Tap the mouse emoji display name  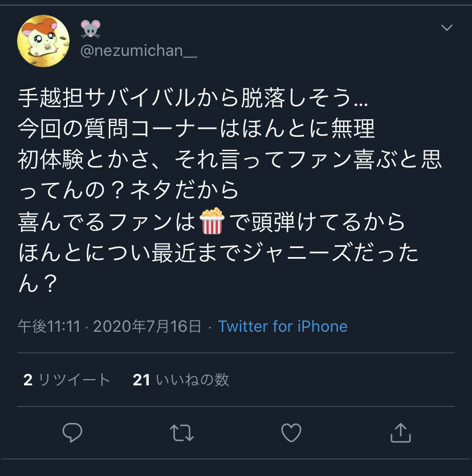(91, 29)
